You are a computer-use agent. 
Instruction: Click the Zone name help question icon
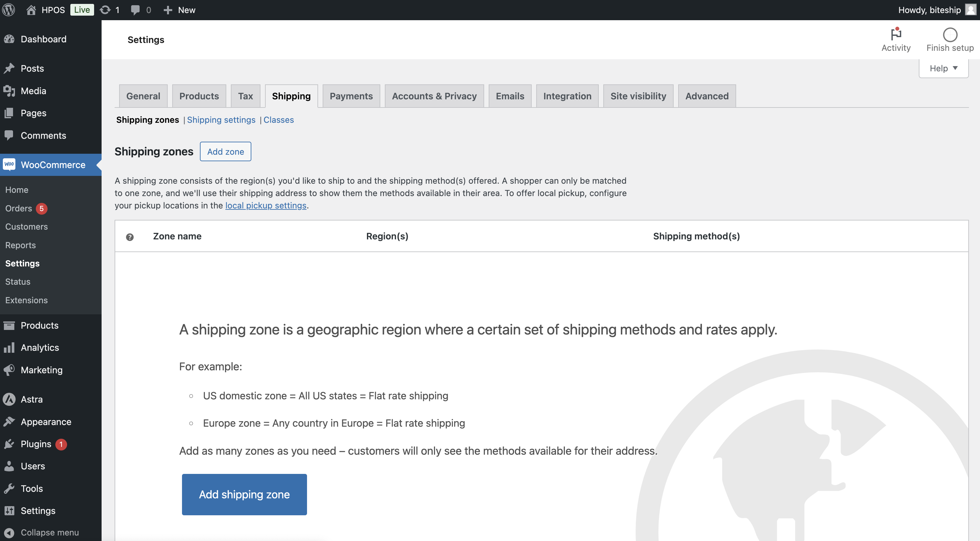click(x=130, y=237)
